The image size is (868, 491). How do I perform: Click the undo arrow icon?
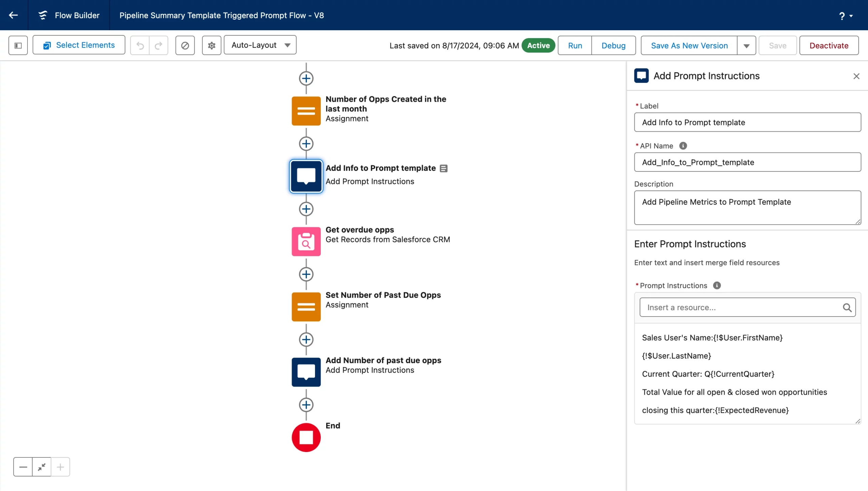(x=140, y=45)
